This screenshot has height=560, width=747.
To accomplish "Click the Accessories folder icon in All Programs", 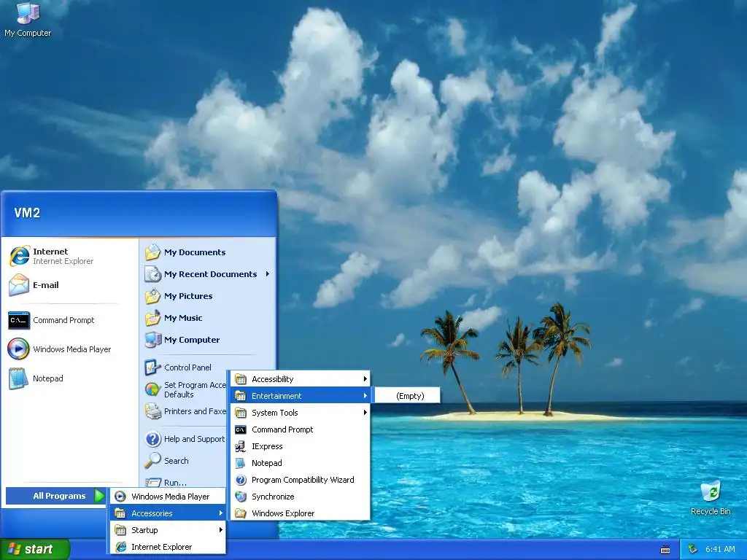I will [120, 513].
